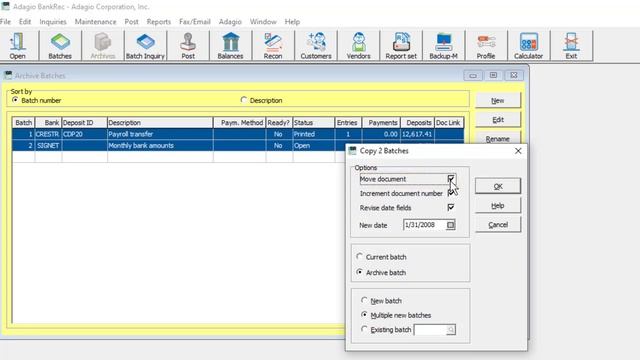Open the Window menu
The height and width of the screenshot is (360, 640).
click(x=263, y=22)
